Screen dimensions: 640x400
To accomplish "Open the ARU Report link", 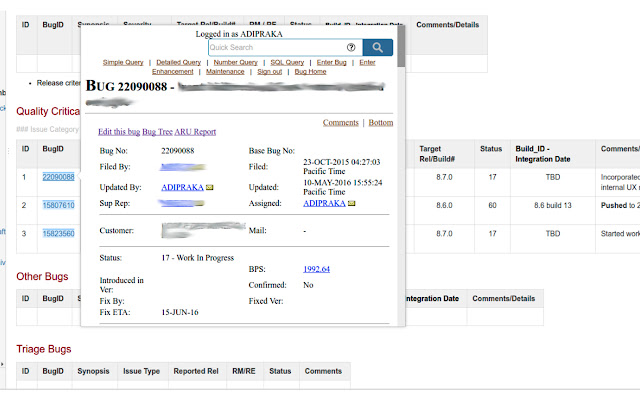I will click(x=195, y=132).
